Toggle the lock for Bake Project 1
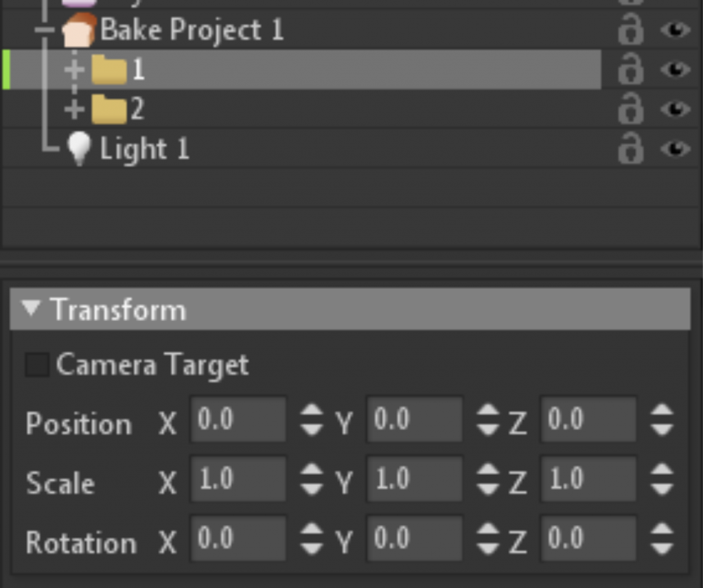 [x=631, y=30]
